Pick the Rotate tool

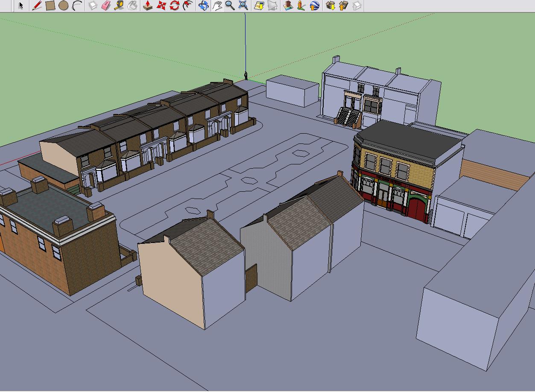174,6
